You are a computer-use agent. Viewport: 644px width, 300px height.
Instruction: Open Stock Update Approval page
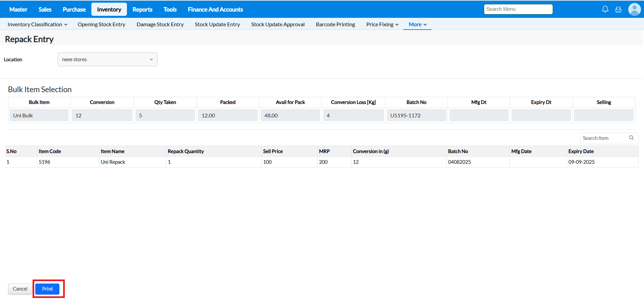pyautogui.click(x=278, y=25)
